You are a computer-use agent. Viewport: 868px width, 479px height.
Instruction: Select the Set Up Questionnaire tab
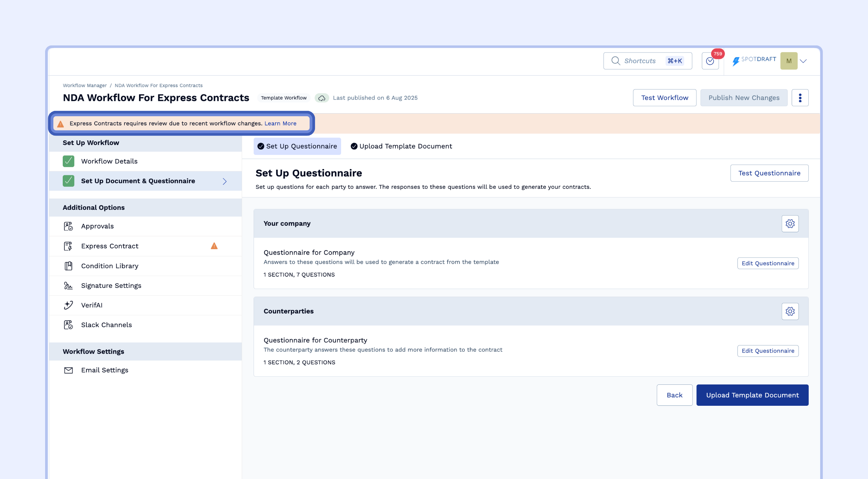297,146
